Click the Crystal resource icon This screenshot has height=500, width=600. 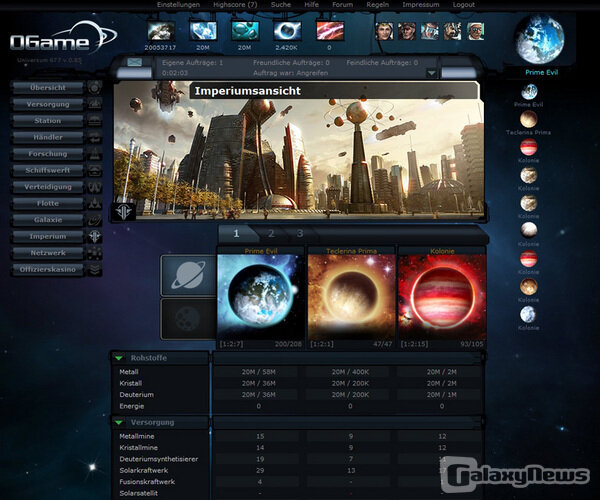pyautogui.click(x=203, y=31)
